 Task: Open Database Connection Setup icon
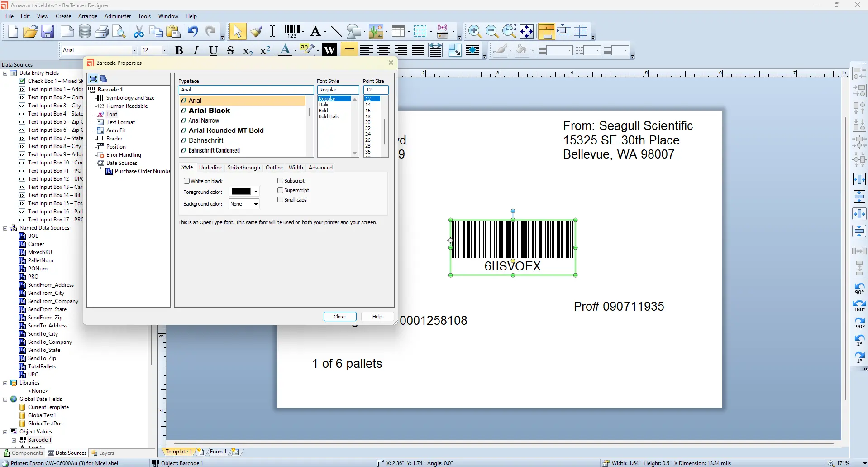(85, 31)
